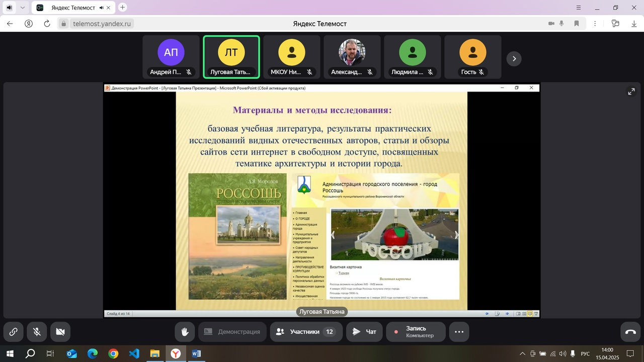Select the Гость participant tile
The width and height of the screenshot is (644, 362).
[472, 57]
